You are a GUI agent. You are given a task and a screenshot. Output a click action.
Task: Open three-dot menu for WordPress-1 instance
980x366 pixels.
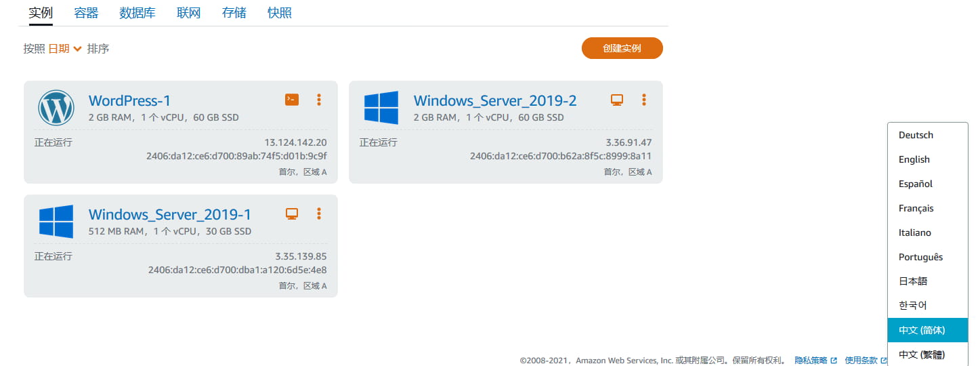[x=319, y=100]
